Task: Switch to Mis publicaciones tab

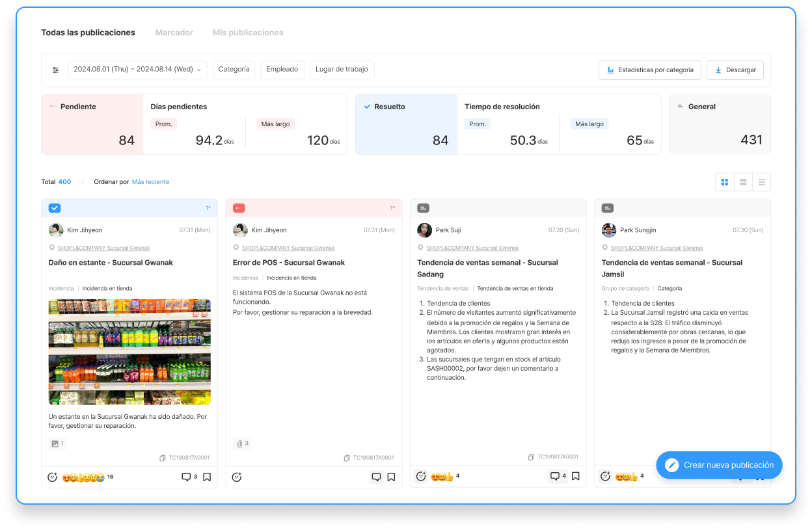Action: coord(248,33)
